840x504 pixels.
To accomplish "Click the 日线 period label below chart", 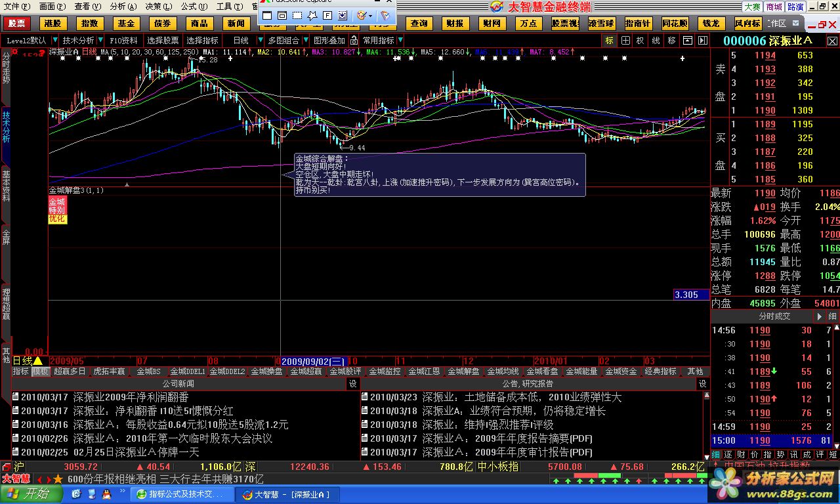I will pyautogui.click(x=23, y=361).
